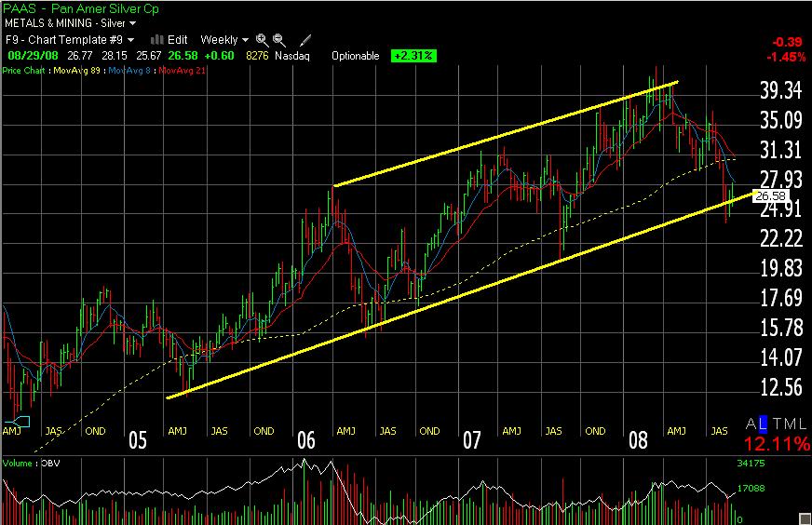The width and height of the screenshot is (812, 525).
Task: Click the 28.15 high price value
Action: click(x=115, y=56)
